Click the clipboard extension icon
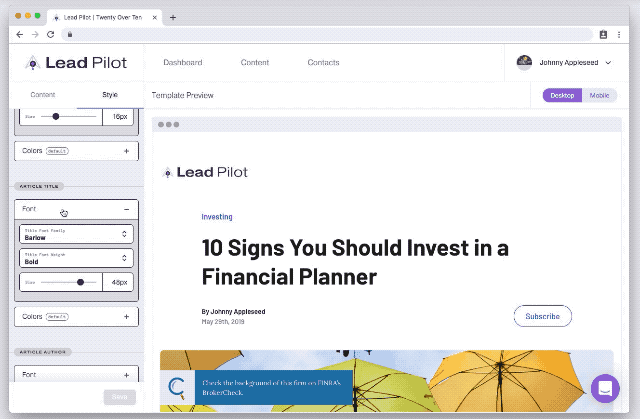Viewport: 640px width, 419px height. (x=603, y=35)
